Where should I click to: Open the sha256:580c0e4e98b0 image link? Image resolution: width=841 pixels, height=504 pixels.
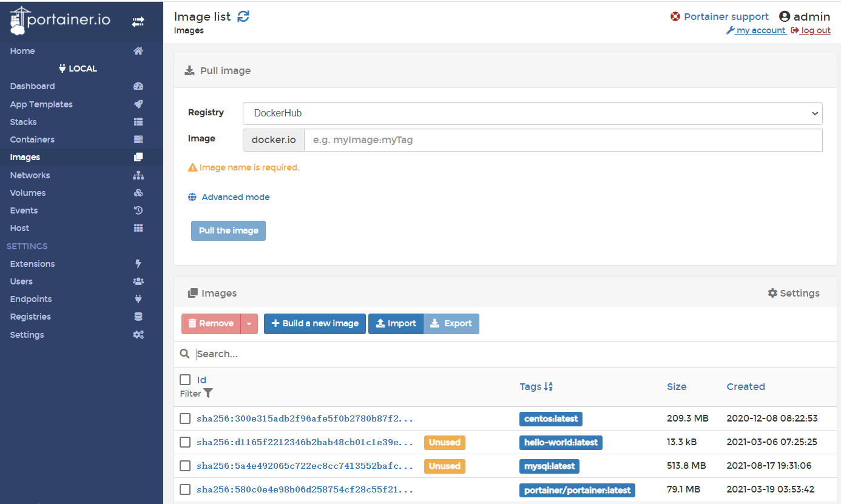305,489
